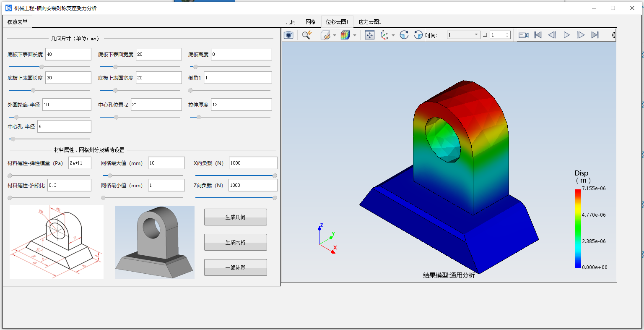Screen dimensions: 644x330
Task: Click the 底板下表面长度 slider handle
Action: (42, 67)
